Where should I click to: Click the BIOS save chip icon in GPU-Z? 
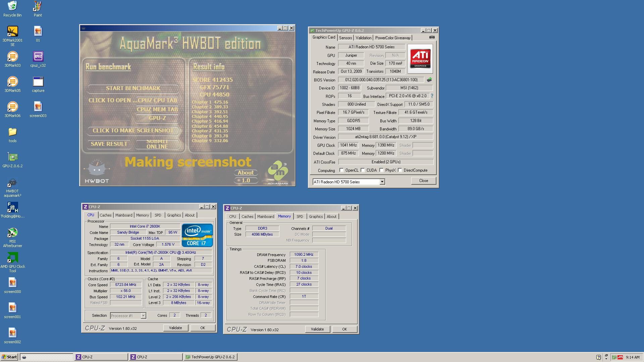click(x=429, y=80)
